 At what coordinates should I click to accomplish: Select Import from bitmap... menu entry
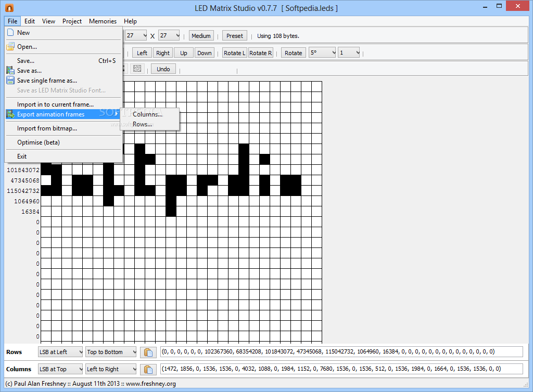pos(64,128)
